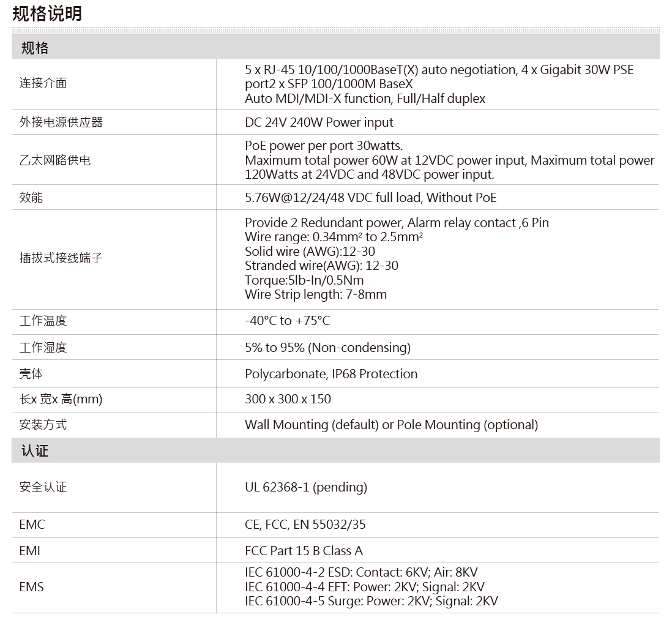Click the '300 x 300 x 150' dimensions value
This screenshot has width=672, height=628.
(288, 399)
